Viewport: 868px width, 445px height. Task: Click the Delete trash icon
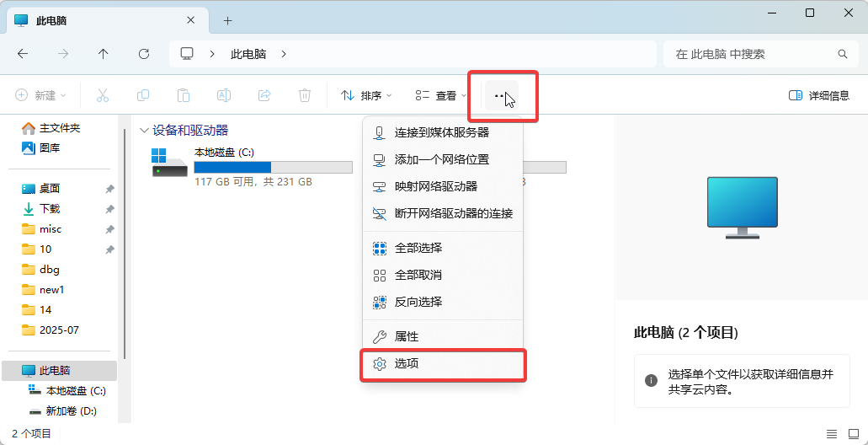[305, 95]
